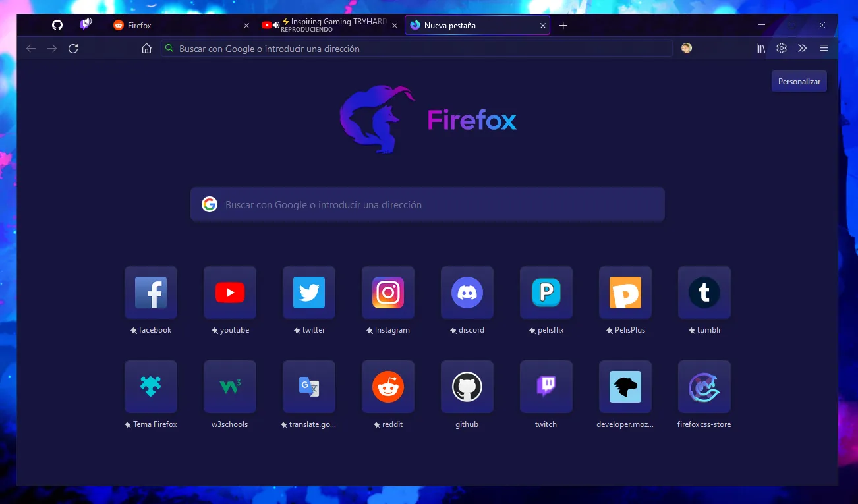858x504 pixels.
Task: Click the Personalizar button
Action: tap(799, 81)
